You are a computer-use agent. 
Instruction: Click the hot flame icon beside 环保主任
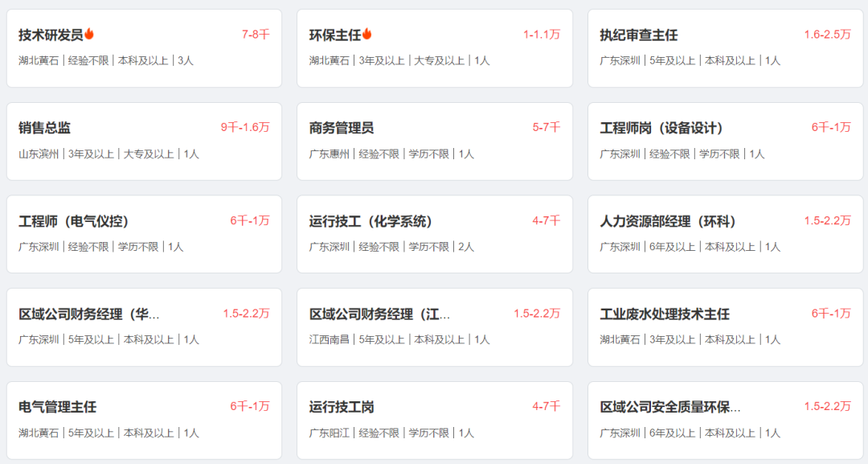(367, 35)
